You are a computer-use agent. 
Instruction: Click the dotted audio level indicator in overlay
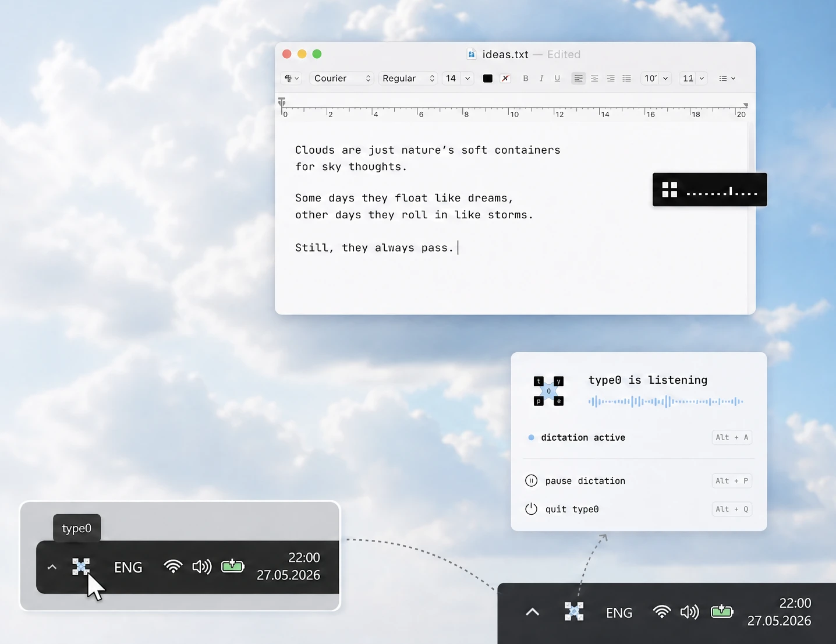click(722, 190)
